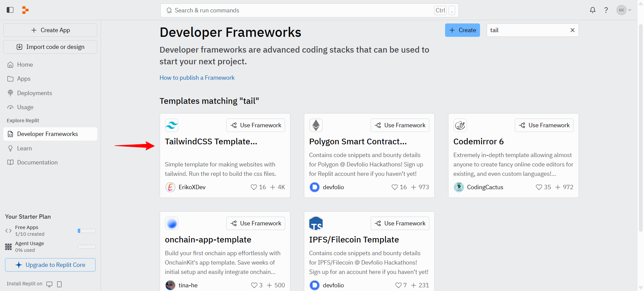Install Replit desktop app icon
The width and height of the screenshot is (644, 291).
[49, 284]
